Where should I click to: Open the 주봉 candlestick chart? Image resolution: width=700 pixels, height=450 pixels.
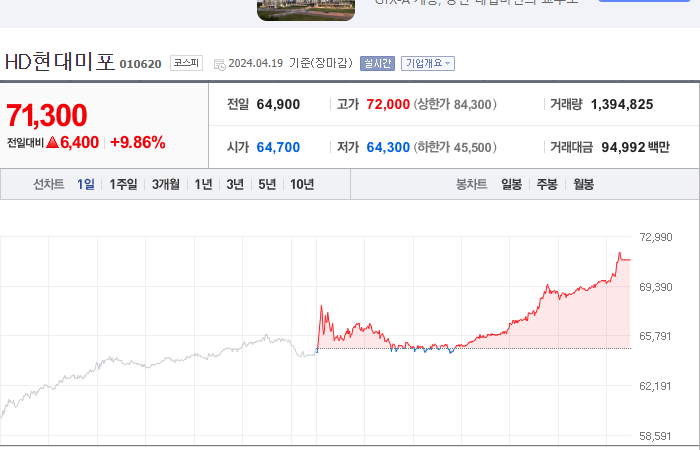[547, 184]
